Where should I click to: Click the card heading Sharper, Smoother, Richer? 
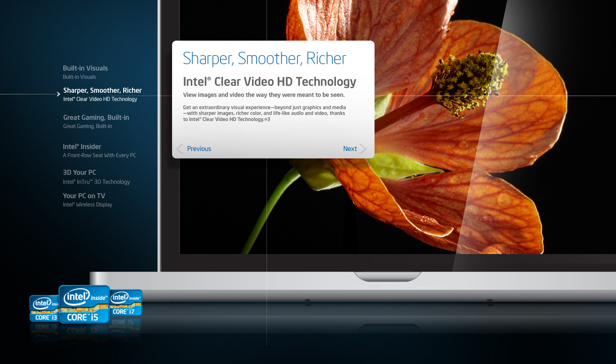coord(264,59)
